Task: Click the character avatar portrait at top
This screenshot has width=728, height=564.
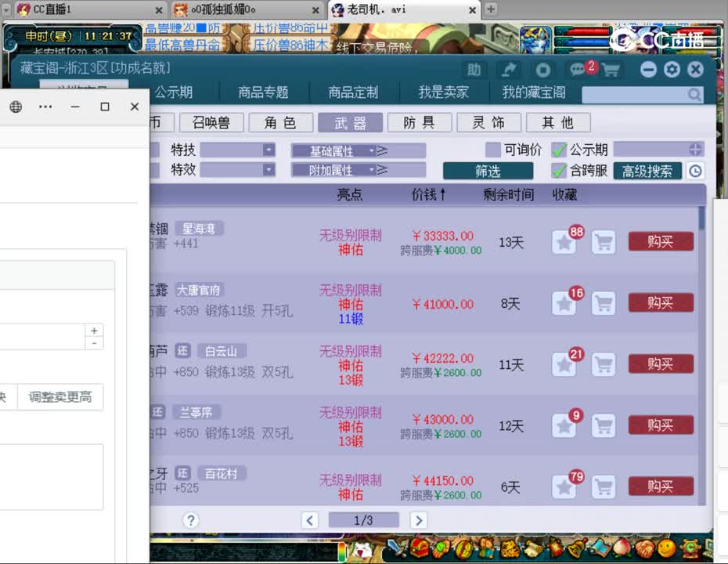Action: pyautogui.click(x=535, y=39)
